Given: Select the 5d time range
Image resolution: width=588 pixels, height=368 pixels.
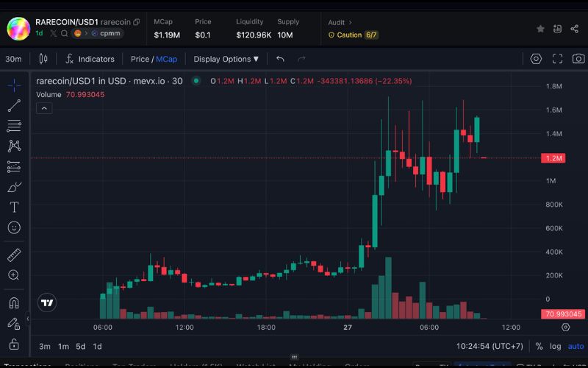Looking at the screenshot, I should point(81,346).
